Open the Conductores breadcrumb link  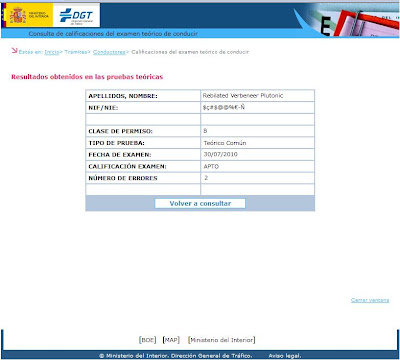pyautogui.click(x=109, y=52)
